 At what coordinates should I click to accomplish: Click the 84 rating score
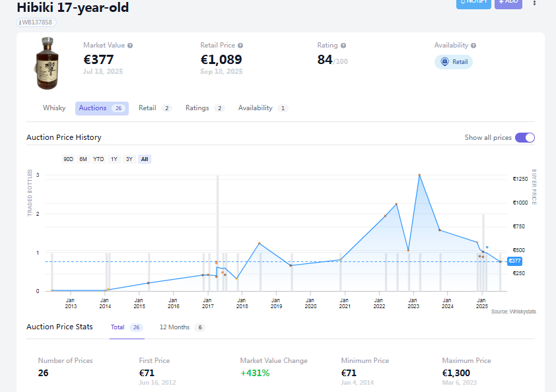[x=325, y=59]
